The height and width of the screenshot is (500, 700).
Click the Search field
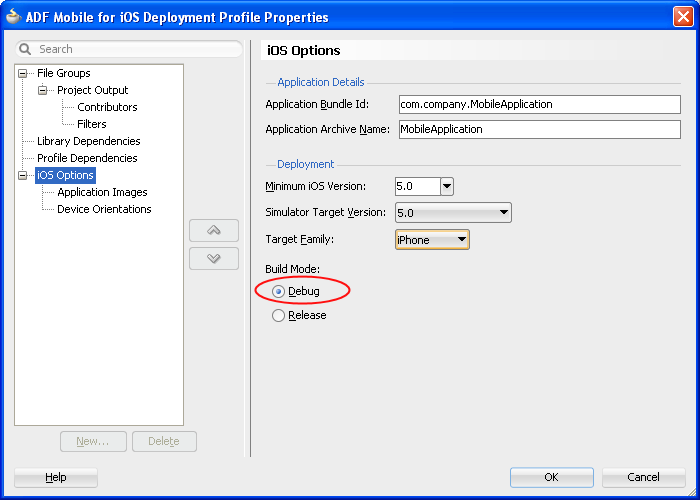tap(129, 49)
